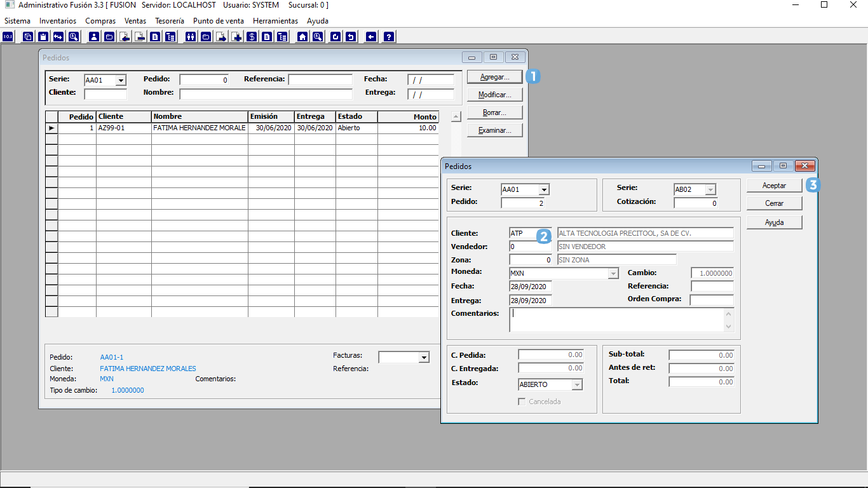Click the clockwise refresh arrow toolbar icon
The height and width of the screenshot is (488, 868).
pyautogui.click(x=336, y=37)
